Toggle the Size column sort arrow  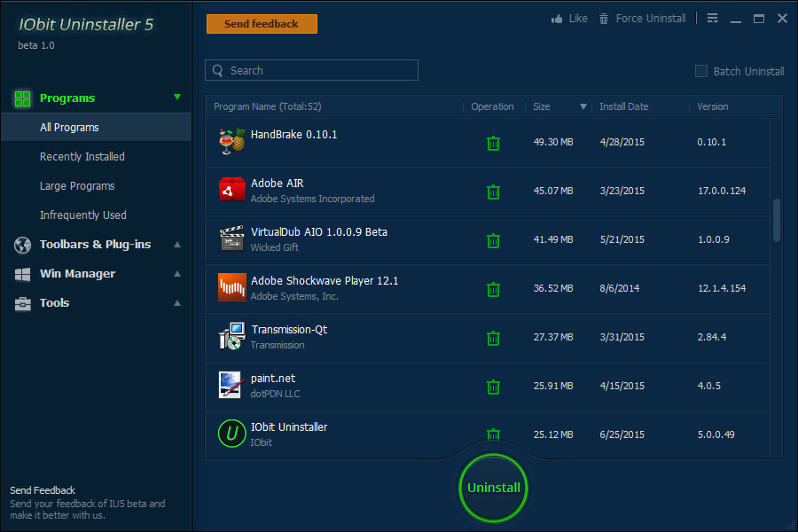[583, 106]
